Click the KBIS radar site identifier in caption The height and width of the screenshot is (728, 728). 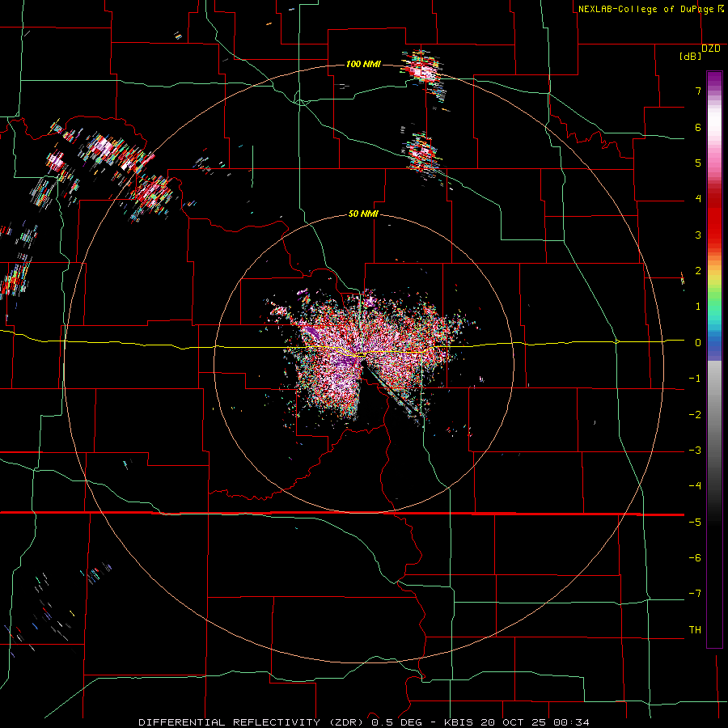click(459, 722)
